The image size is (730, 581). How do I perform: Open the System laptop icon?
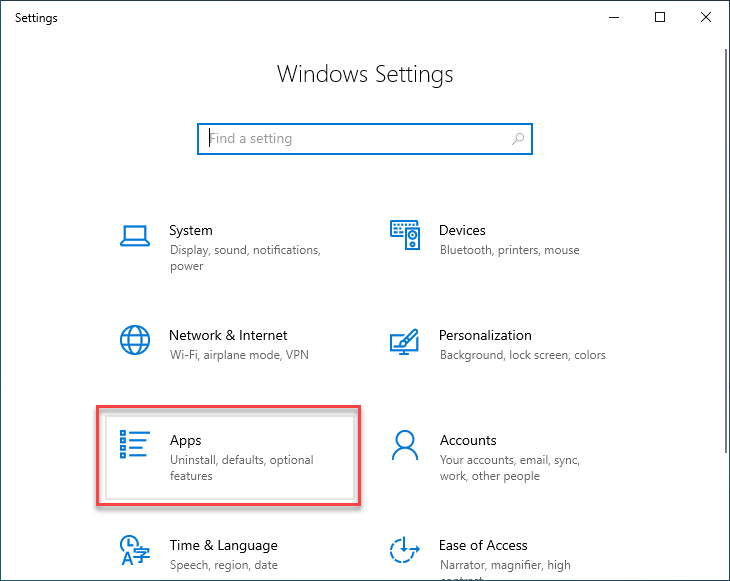135,236
